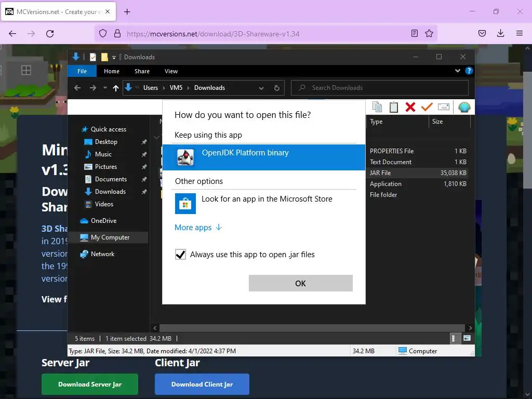Open address bar history dropdown
532x399 pixels.
click(x=261, y=88)
